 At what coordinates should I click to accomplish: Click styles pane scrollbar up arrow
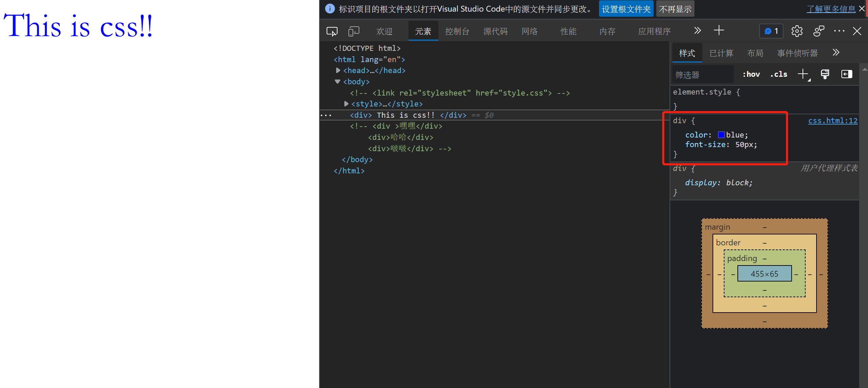(864, 69)
